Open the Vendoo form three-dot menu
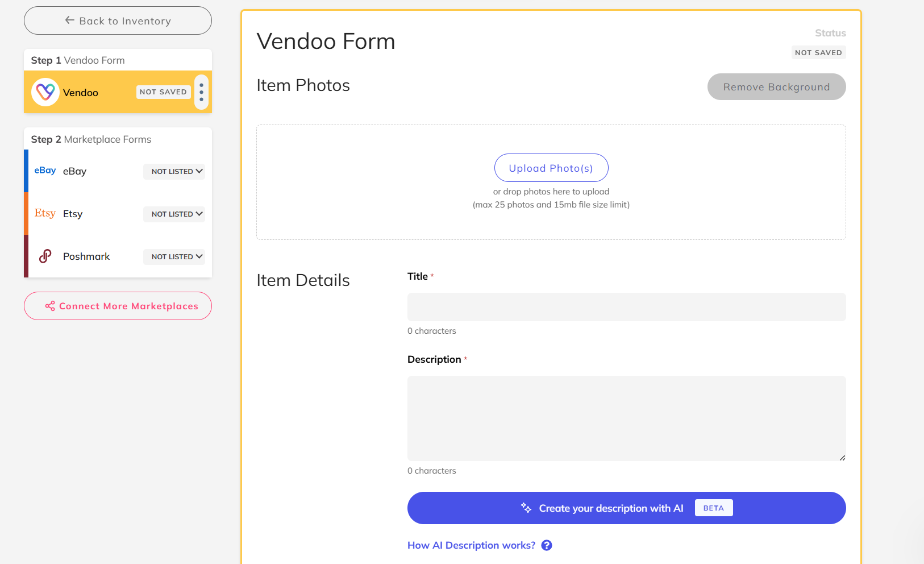The height and width of the screenshot is (564, 924). [201, 92]
